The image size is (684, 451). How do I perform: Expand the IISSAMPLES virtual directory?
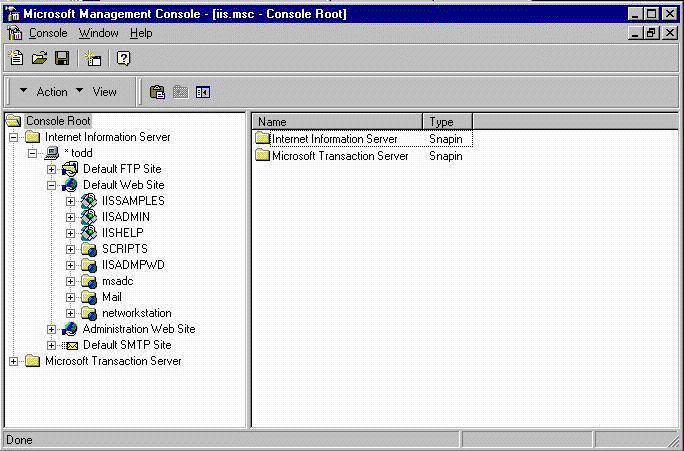[x=71, y=201]
